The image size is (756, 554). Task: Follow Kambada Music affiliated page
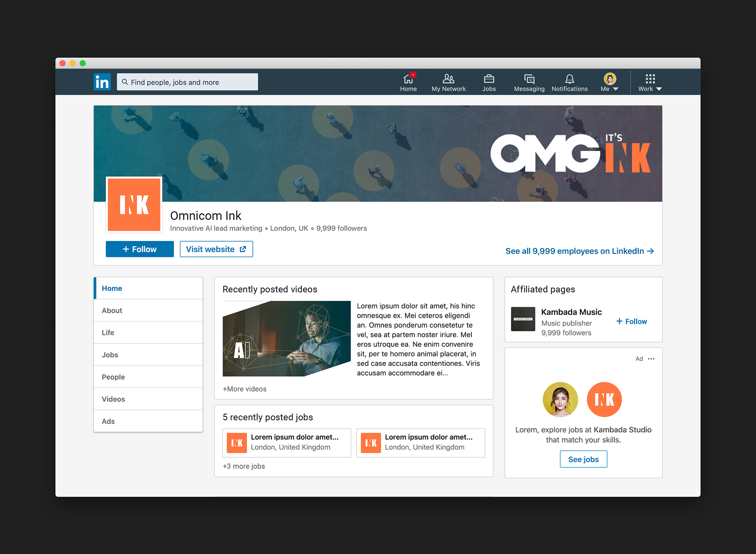point(632,321)
